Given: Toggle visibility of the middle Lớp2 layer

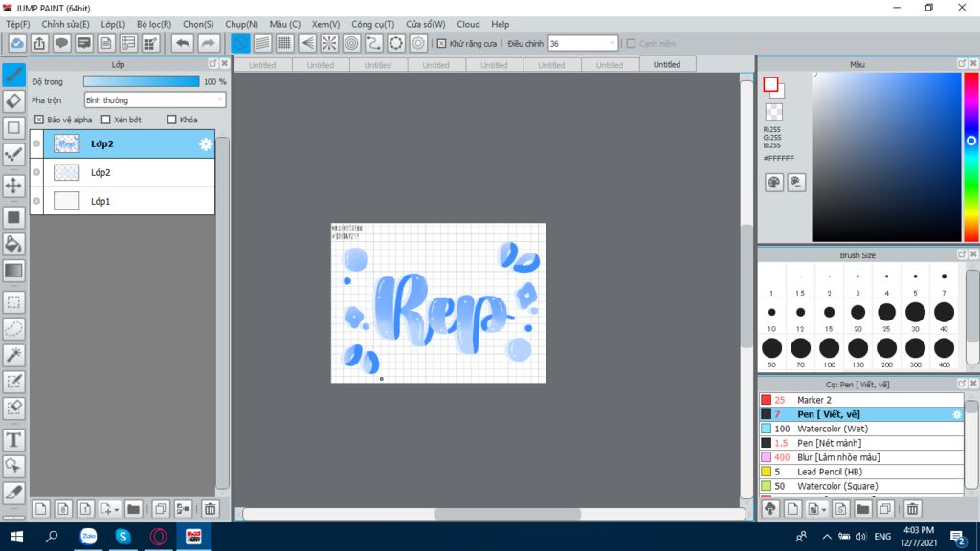Looking at the screenshot, I should point(37,172).
